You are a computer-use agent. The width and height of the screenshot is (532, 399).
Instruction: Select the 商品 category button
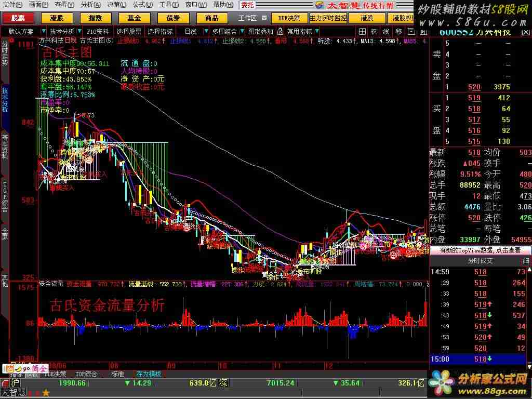[212, 18]
